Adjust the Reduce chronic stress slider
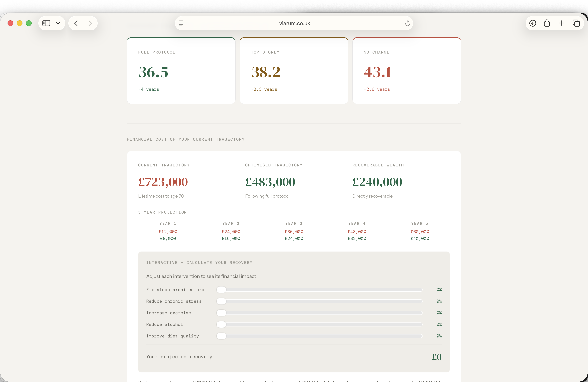The image size is (588, 382). (319, 301)
